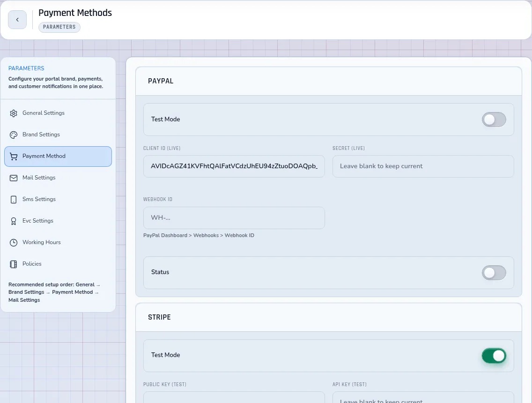Open Evc Settings menu item
The height and width of the screenshot is (403, 532).
point(58,221)
